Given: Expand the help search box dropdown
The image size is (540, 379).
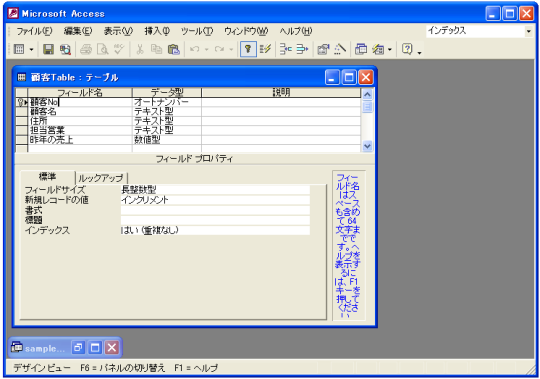Looking at the screenshot, I should point(529,31).
